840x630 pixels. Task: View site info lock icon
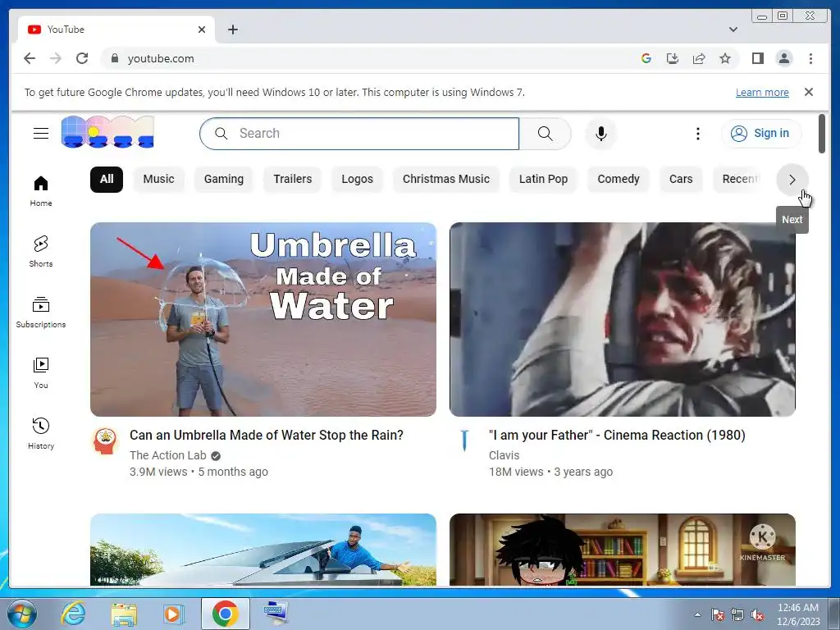[x=114, y=58]
